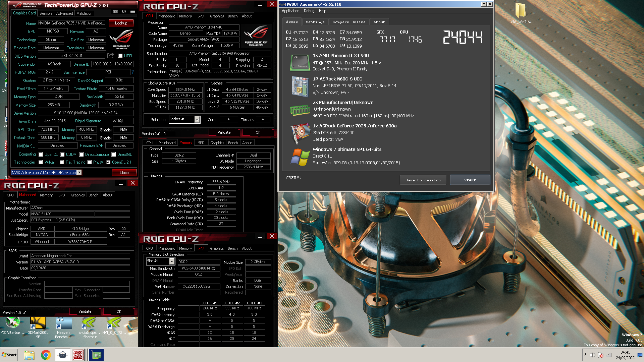
Task: Click the Windows Start button
Action: click(x=9, y=355)
